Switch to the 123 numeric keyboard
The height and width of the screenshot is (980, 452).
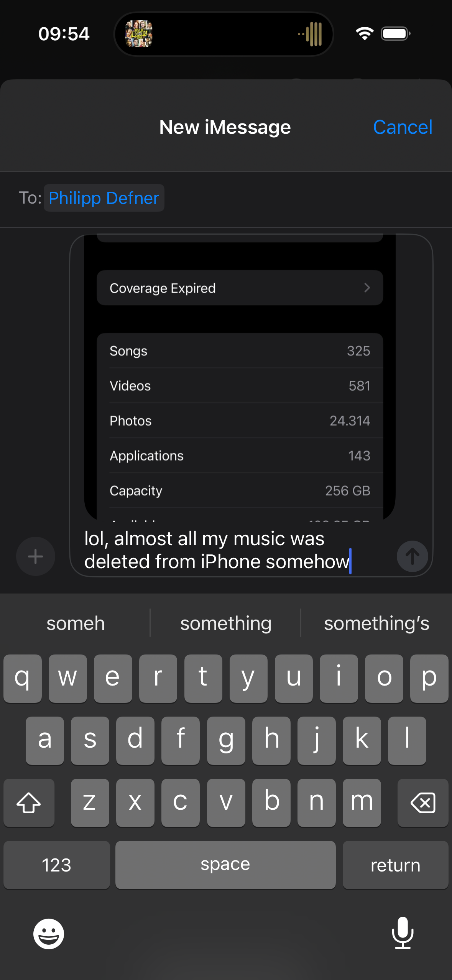56,865
